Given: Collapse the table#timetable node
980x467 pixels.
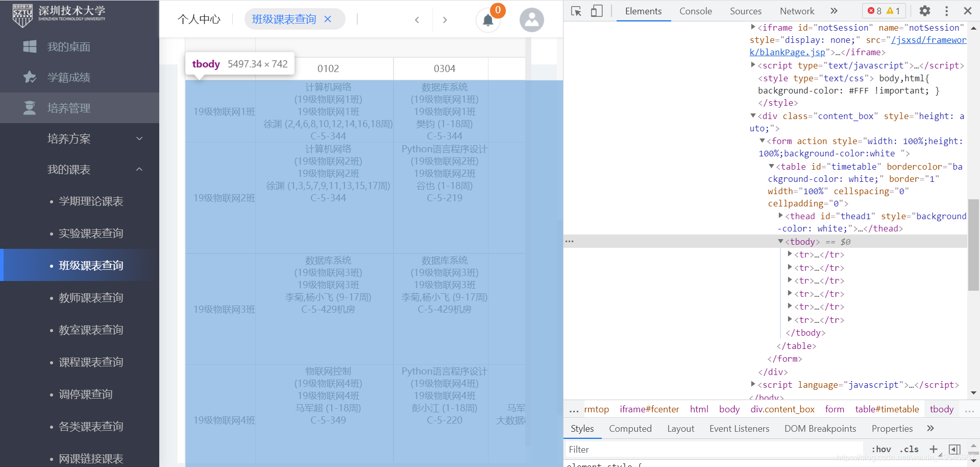Looking at the screenshot, I should (771, 166).
